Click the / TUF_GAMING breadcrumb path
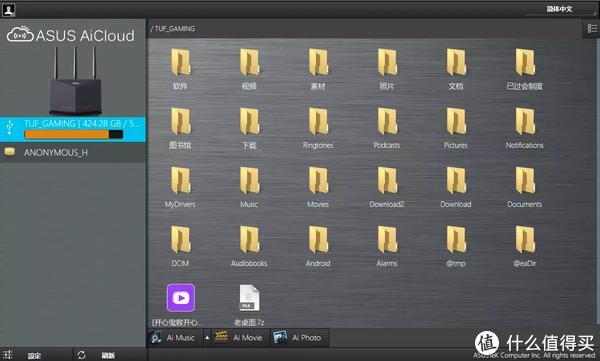Image resolution: width=600 pixels, height=361 pixels. (x=173, y=29)
